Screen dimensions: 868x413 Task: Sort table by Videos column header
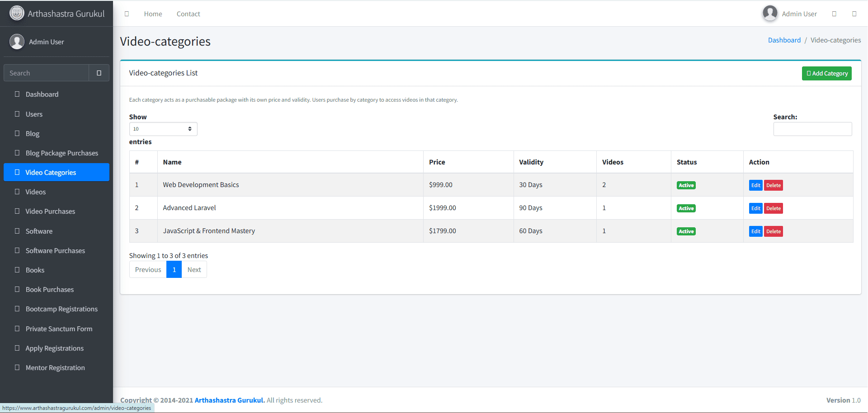(x=634, y=162)
